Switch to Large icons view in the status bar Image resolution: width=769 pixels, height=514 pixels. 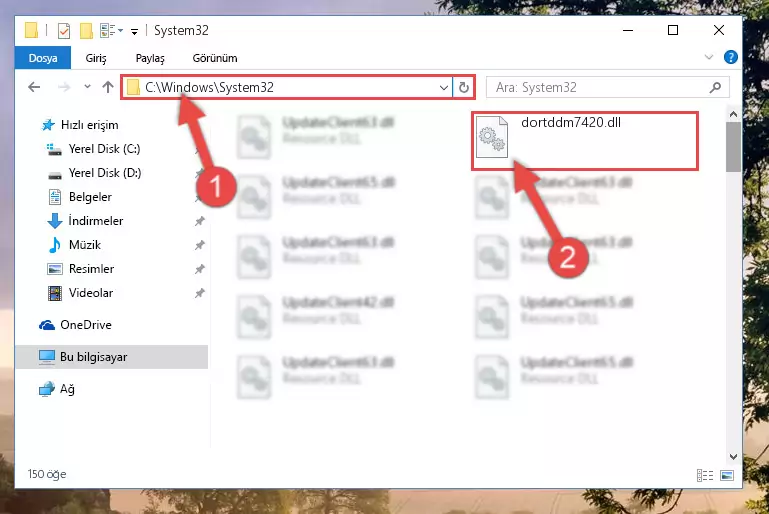point(727,475)
